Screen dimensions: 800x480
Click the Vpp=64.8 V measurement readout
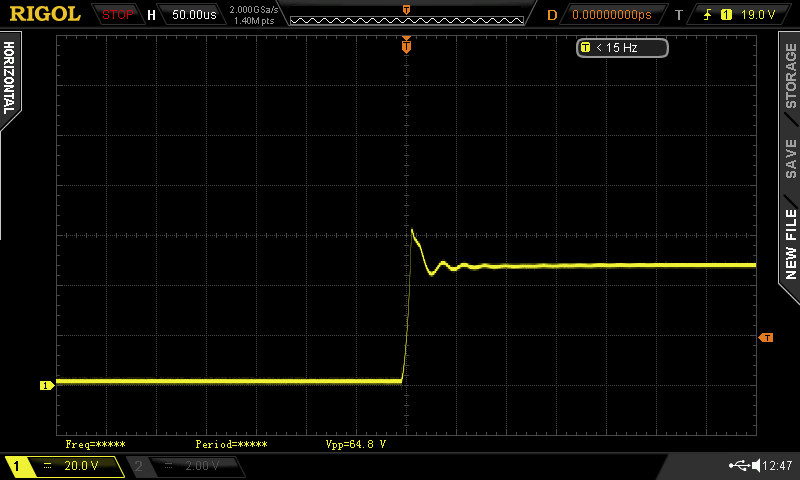(356, 444)
